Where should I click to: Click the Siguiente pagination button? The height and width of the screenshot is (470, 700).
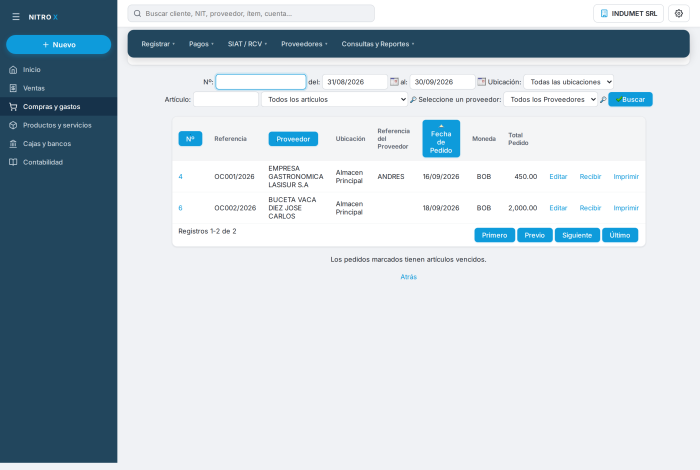pyautogui.click(x=577, y=235)
